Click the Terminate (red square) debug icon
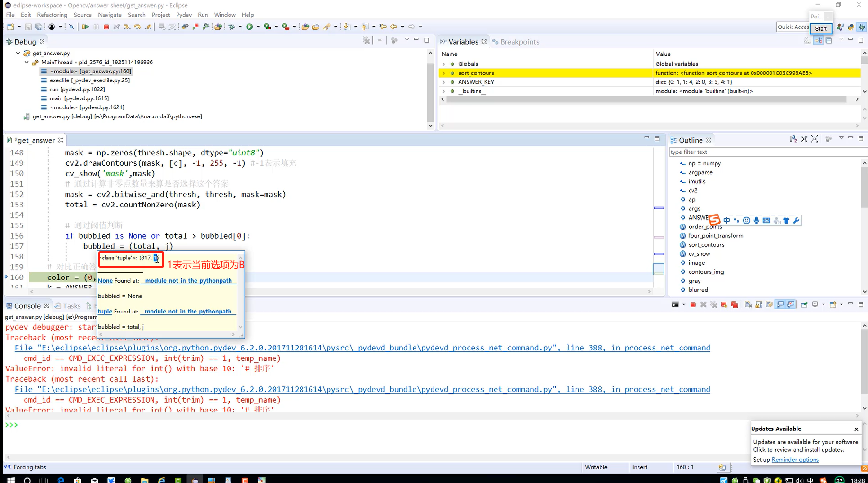 click(106, 27)
